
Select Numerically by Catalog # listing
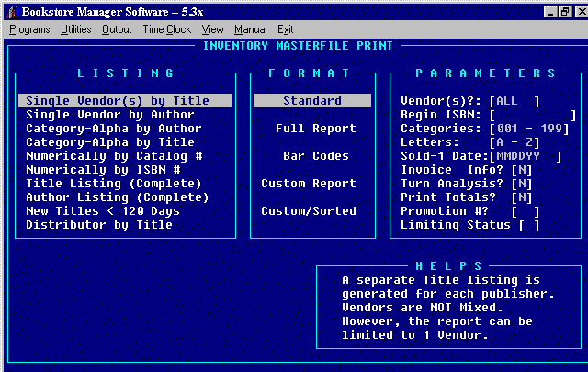click(114, 155)
